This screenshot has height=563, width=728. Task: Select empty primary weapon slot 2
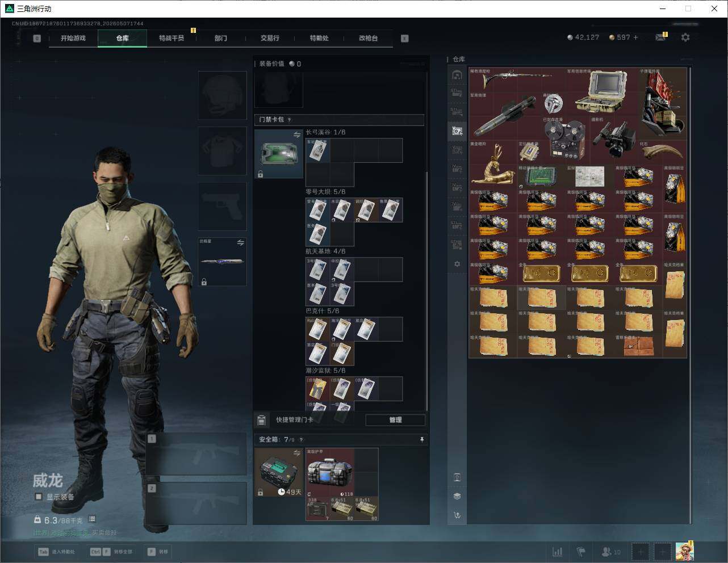(196, 504)
